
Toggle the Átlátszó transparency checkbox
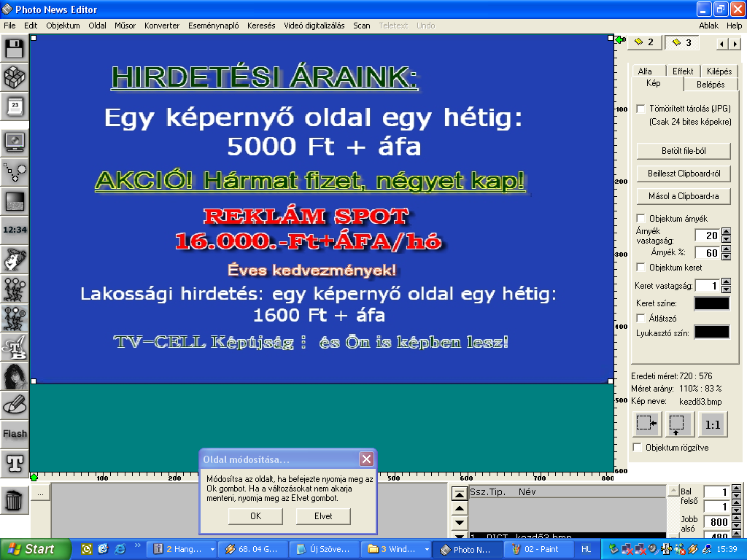pos(641,319)
